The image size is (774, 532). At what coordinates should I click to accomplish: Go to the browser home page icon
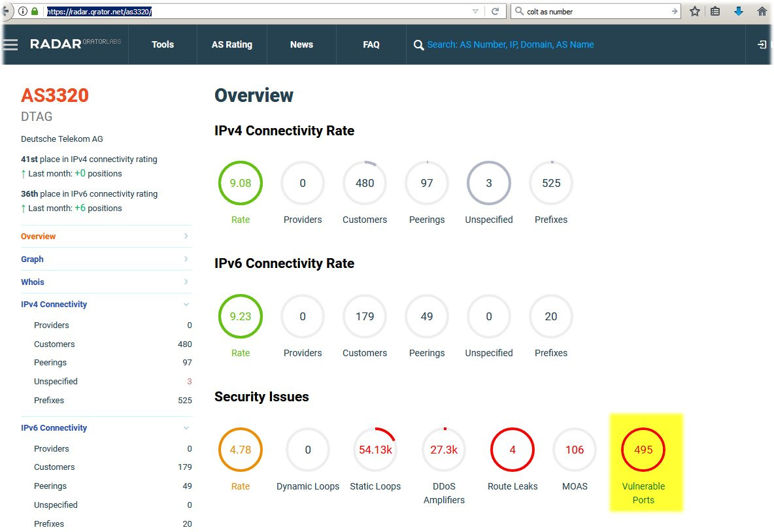[762, 11]
